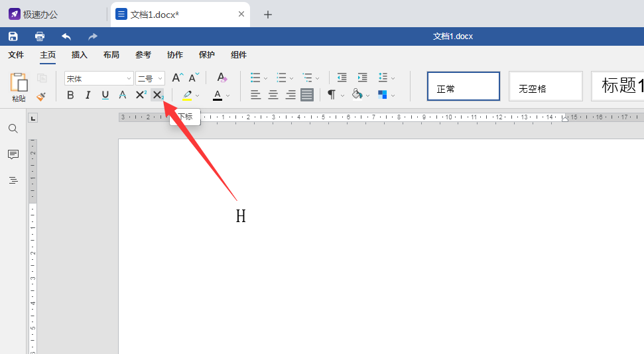The height and width of the screenshot is (354, 644).
Task: Increase font size with the A^ icon
Action: tap(177, 78)
